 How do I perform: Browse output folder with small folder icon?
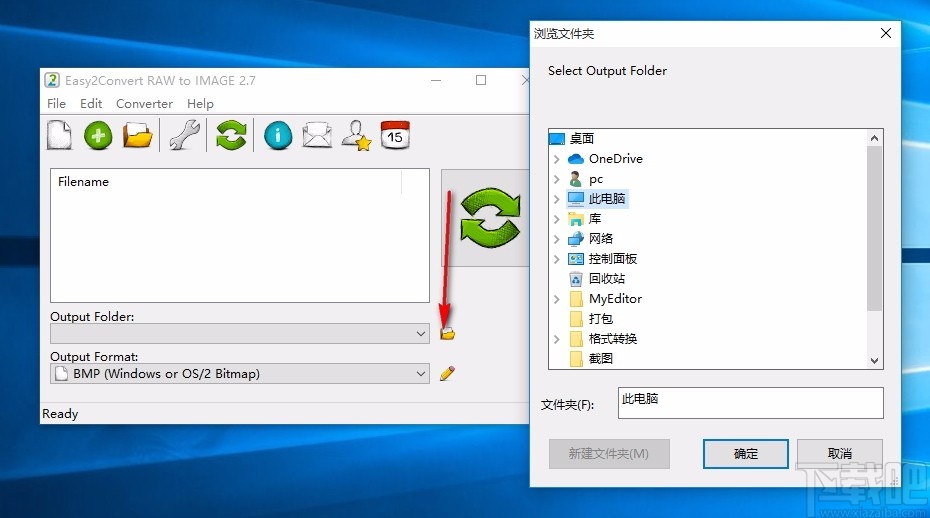[x=447, y=333]
